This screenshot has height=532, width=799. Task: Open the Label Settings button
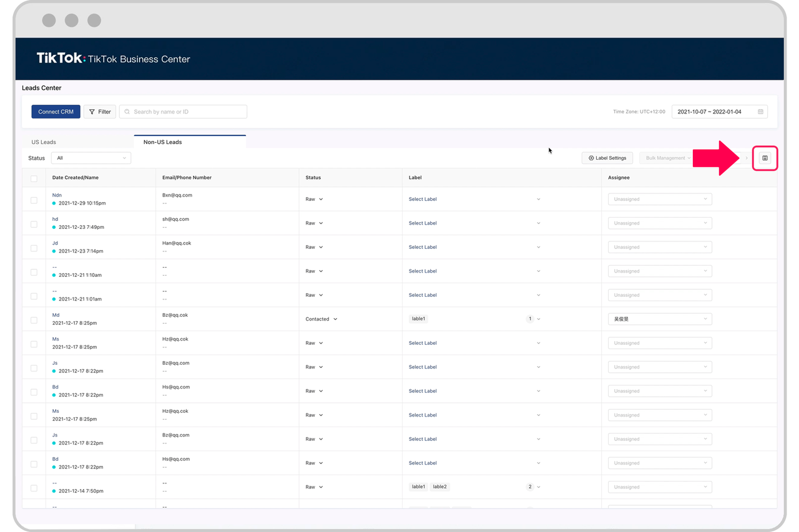[607, 158]
